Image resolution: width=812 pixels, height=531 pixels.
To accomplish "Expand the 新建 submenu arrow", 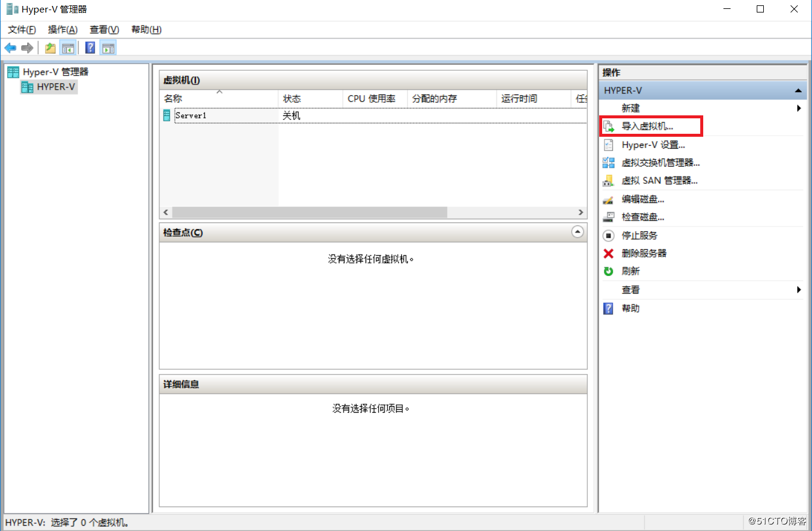I will 800,108.
